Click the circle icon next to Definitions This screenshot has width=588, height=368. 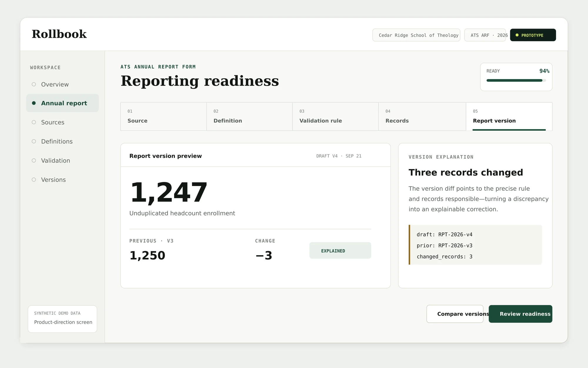(x=34, y=141)
